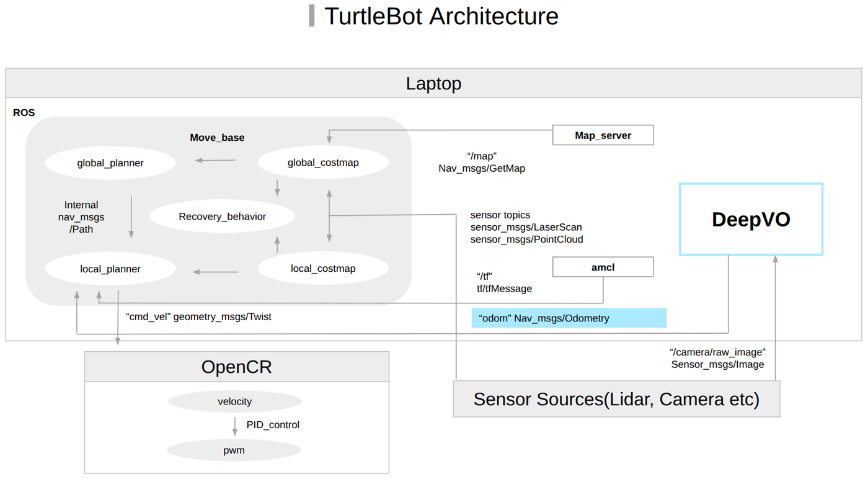Select the velocity ellipse in OpenCR
This screenshot has height=479, width=868.
(x=235, y=401)
